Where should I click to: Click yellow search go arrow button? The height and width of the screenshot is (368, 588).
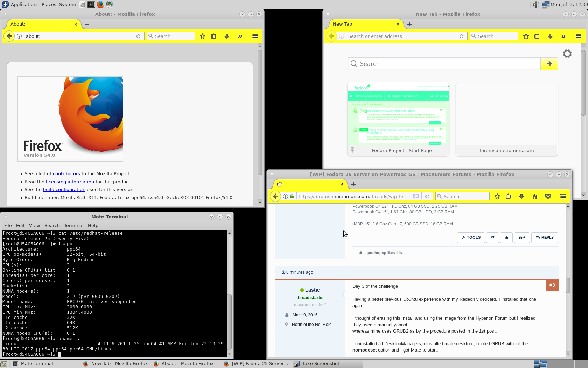click(549, 64)
